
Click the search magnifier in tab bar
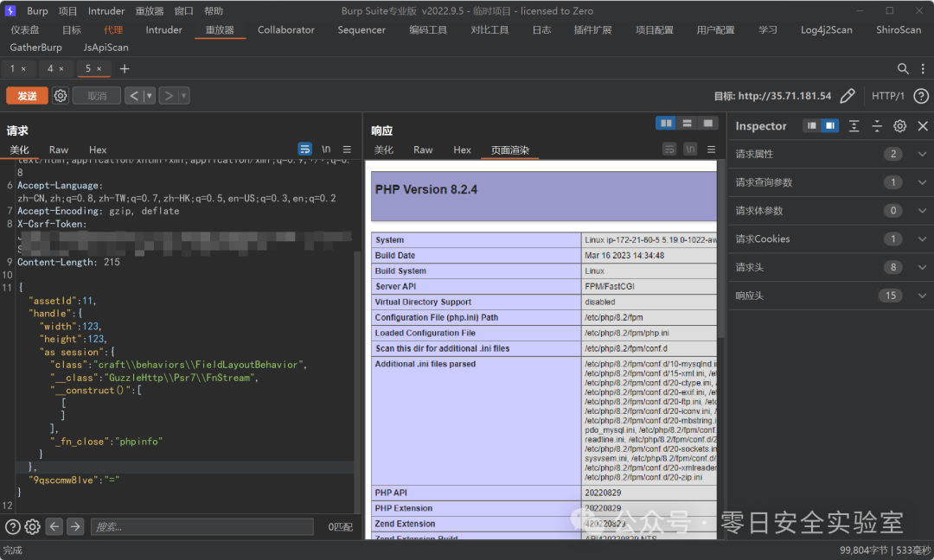click(903, 69)
